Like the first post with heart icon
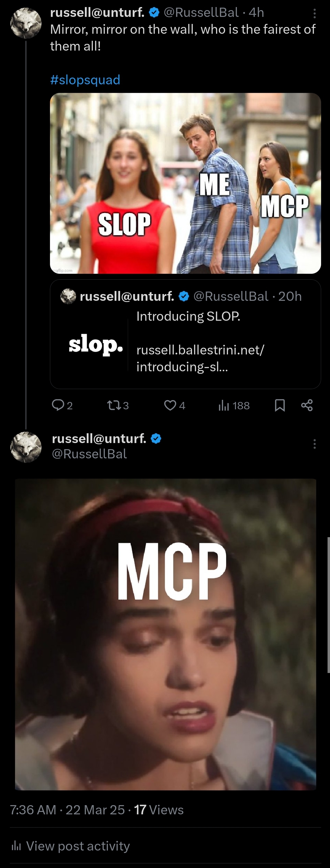 click(170, 405)
